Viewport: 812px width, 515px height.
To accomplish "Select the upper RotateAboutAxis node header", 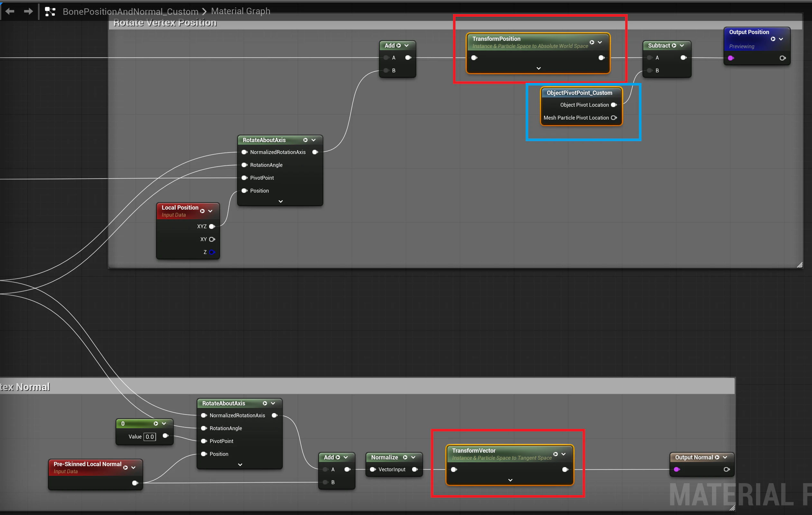I will [x=264, y=140].
